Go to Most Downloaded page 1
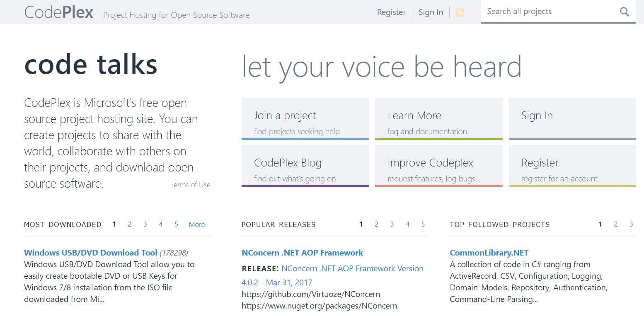644x316 pixels. (x=114, y=224)
